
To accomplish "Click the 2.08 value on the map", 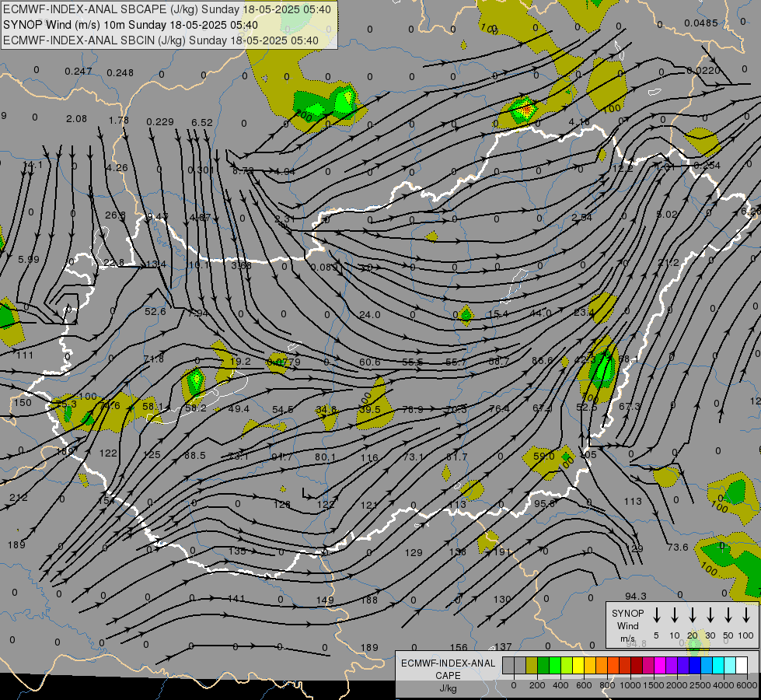I will (77, 119).
